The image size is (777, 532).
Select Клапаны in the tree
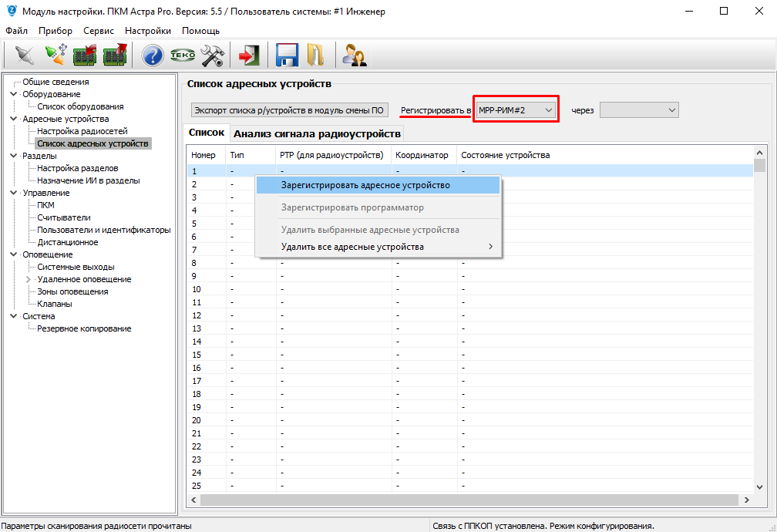pos(55,304)
